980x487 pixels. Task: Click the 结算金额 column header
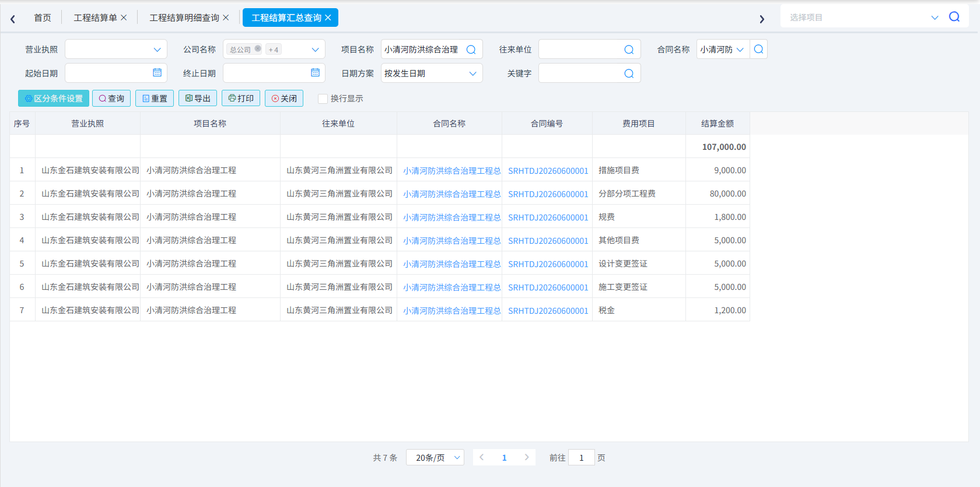pos(717,124)
